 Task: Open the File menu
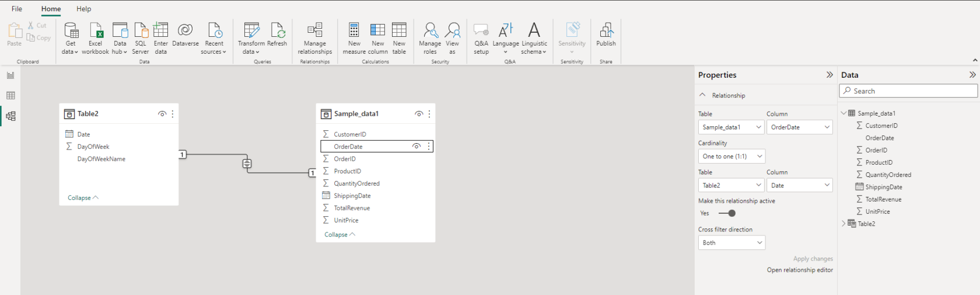click(x=17, y=9)
